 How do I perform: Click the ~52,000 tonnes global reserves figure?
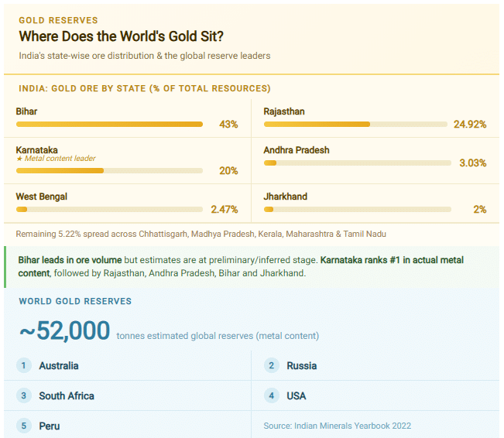pos(65,331)
